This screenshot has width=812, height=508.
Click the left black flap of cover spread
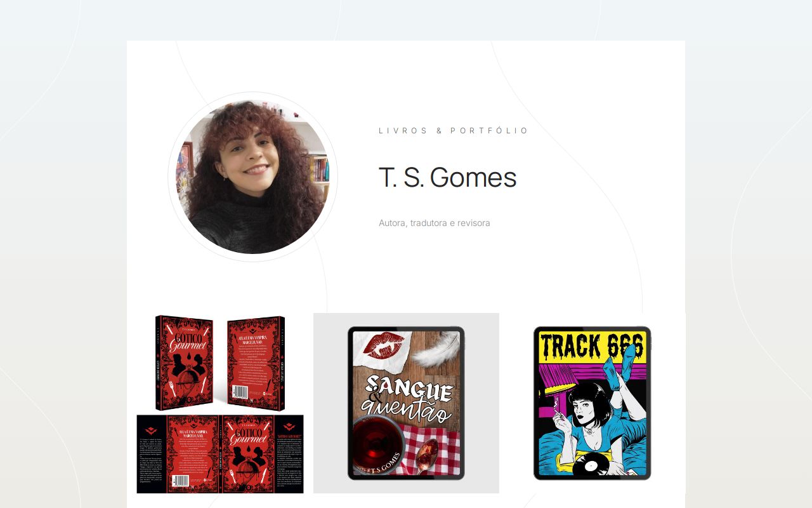151,454
